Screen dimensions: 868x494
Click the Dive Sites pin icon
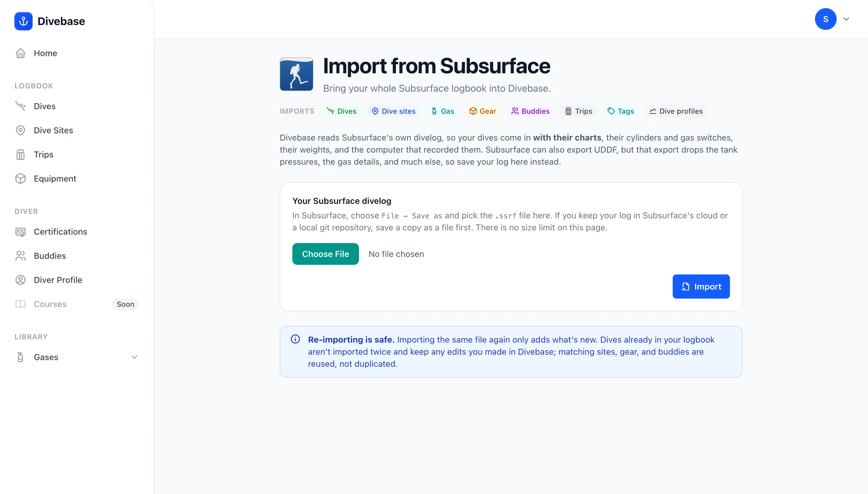20,130
